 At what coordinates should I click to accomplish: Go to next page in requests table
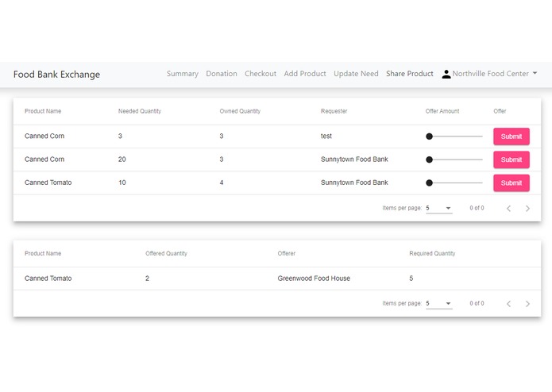527,209
